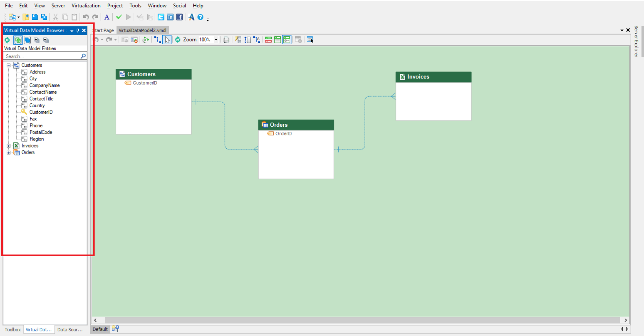The width and height of the screenshot is (644, 336).
Task: Open the Virtualization menu
Action: (x=86, y=6)
